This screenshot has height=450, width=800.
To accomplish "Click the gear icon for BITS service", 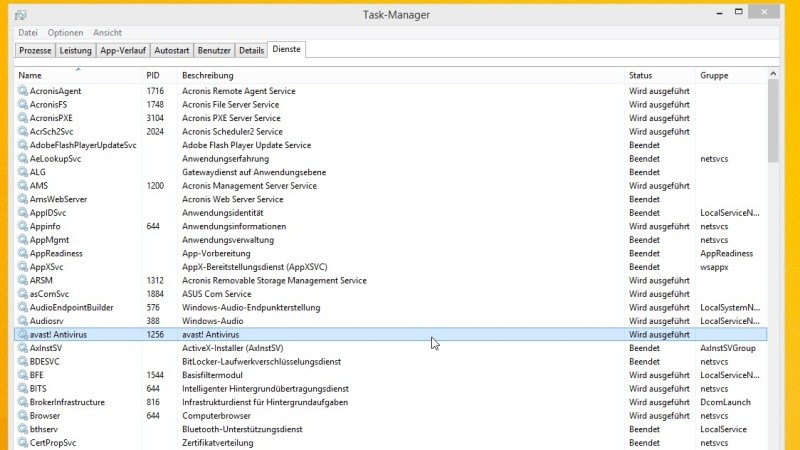I will pyautogui.click(x=23, y=388).
